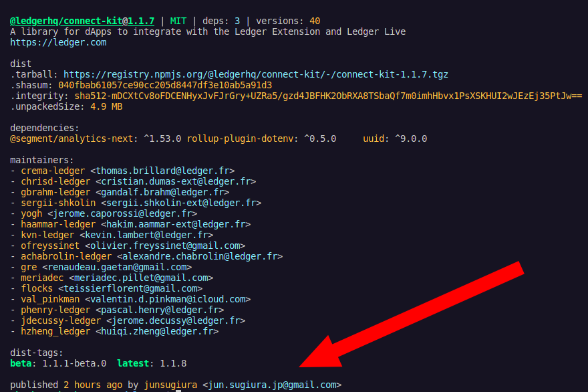Click the rollup-plugin-dotenv dependency

click(x=240, y=138)
